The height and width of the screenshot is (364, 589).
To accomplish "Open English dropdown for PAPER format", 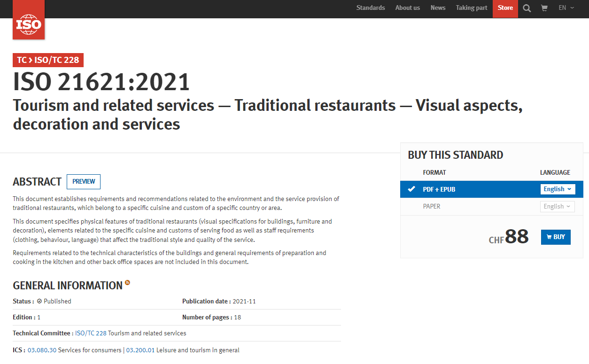I will (557, 206).
